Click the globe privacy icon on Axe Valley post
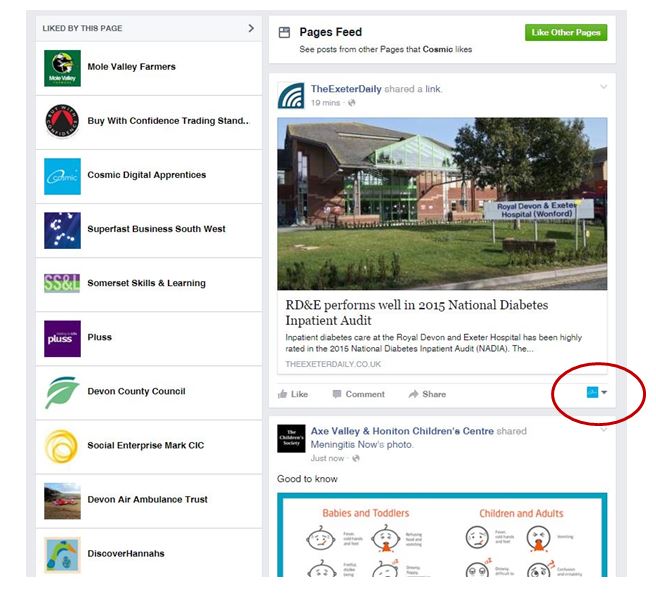 click(356, 458)
